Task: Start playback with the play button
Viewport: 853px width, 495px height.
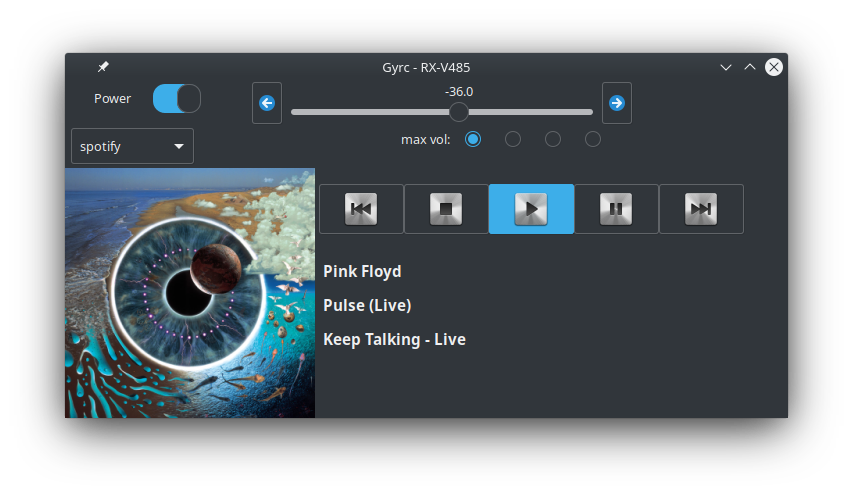Action: (531, 209)
